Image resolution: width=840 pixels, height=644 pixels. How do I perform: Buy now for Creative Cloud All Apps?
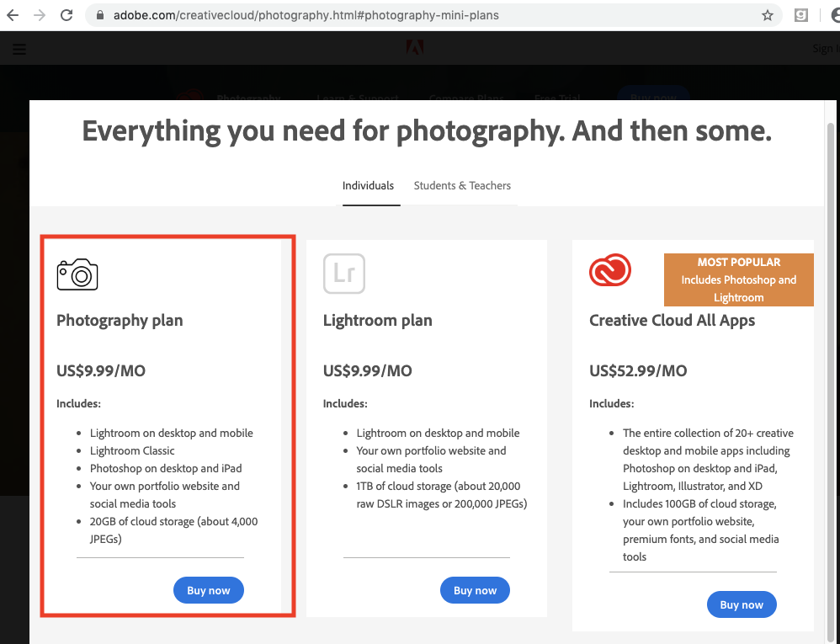[742, 604]
